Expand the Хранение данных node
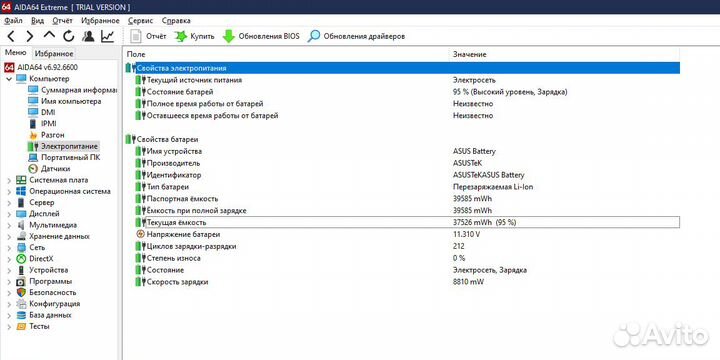Image resolution: width=720 pixels, height=360 pixels. [x=9, y=236]
